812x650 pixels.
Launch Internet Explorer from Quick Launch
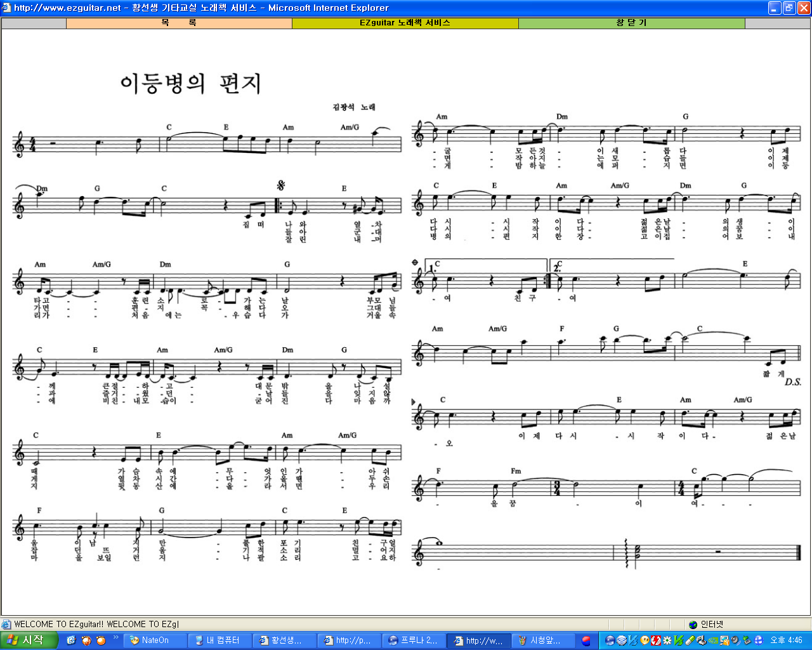(71, 640)
